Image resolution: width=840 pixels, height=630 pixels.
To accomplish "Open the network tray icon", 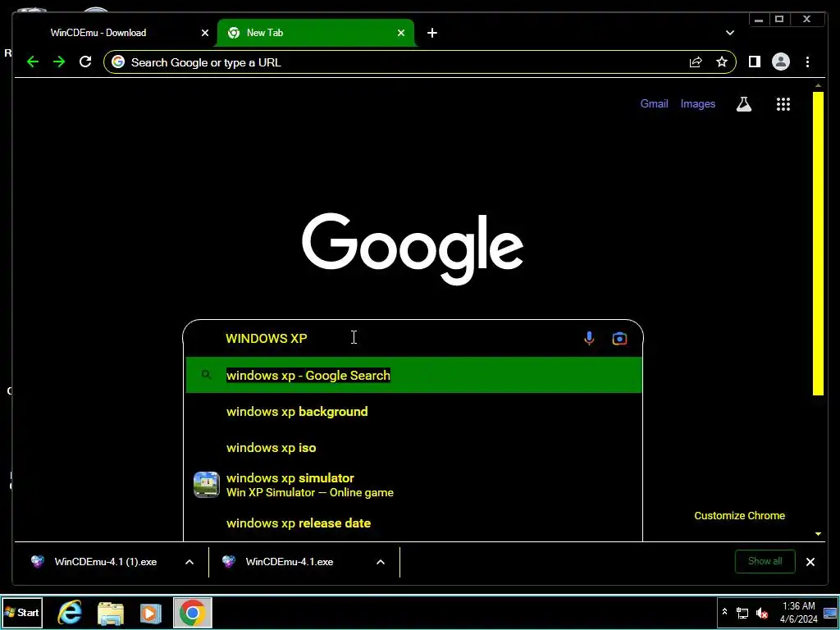I will 742,613.
